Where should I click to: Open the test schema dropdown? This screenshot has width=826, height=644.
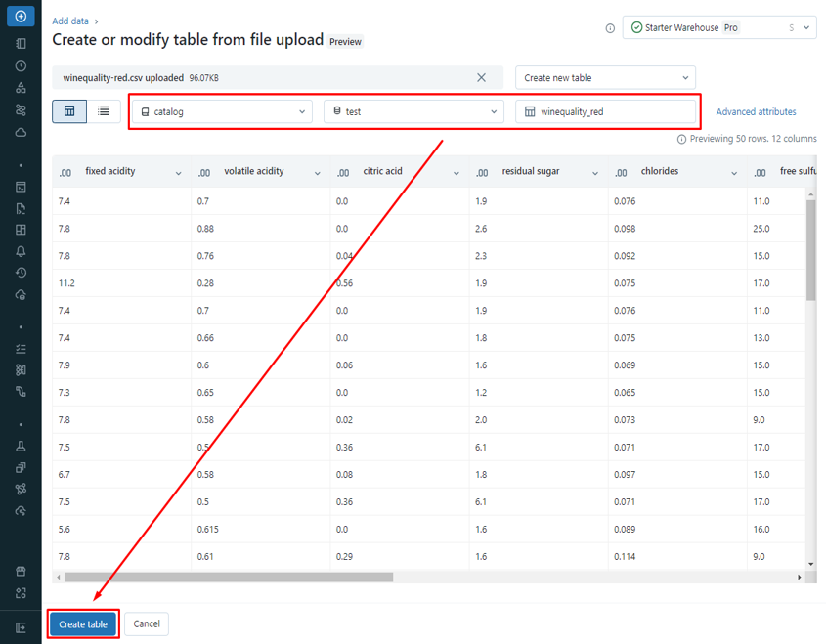[x=413, y=111]
